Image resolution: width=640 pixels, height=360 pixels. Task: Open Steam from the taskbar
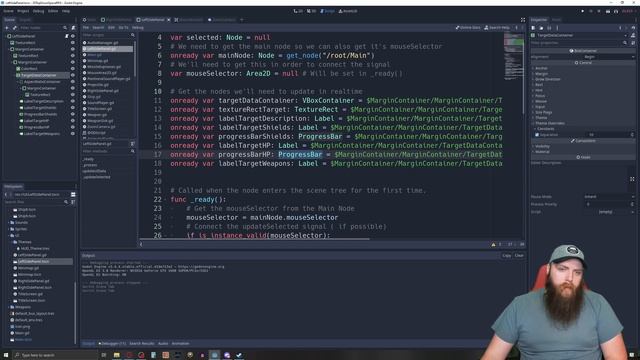coord(239,355)
